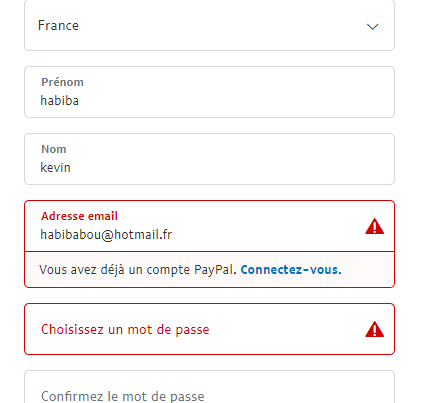Click the Prénom field label
The height and width of the screenshot is (403, 423).
pos(62,82)
